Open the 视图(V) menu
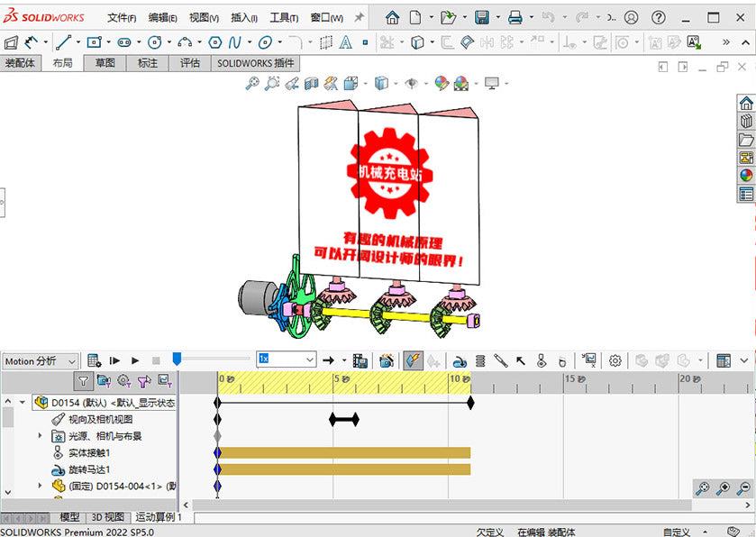756x537 pixels. point(204,18)
